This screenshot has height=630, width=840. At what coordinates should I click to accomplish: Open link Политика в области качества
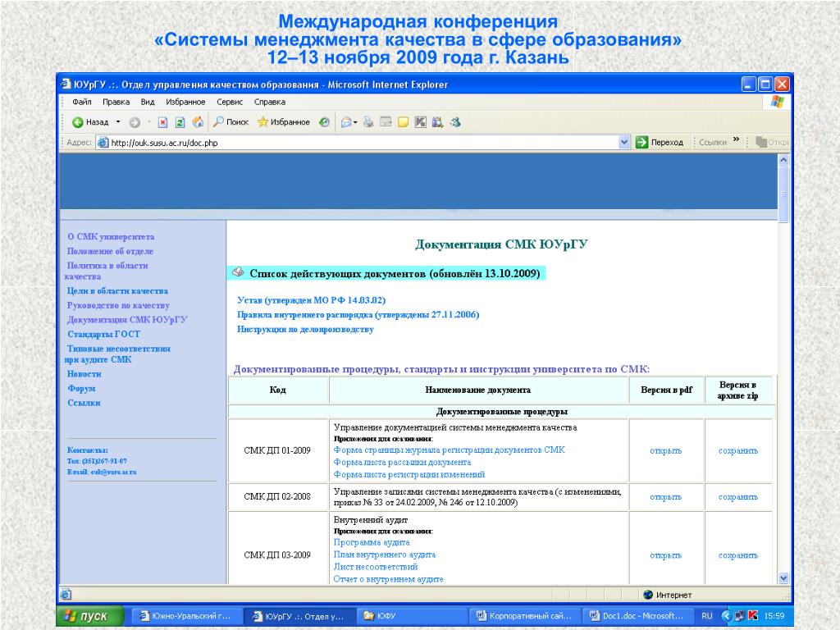point(106,271)
